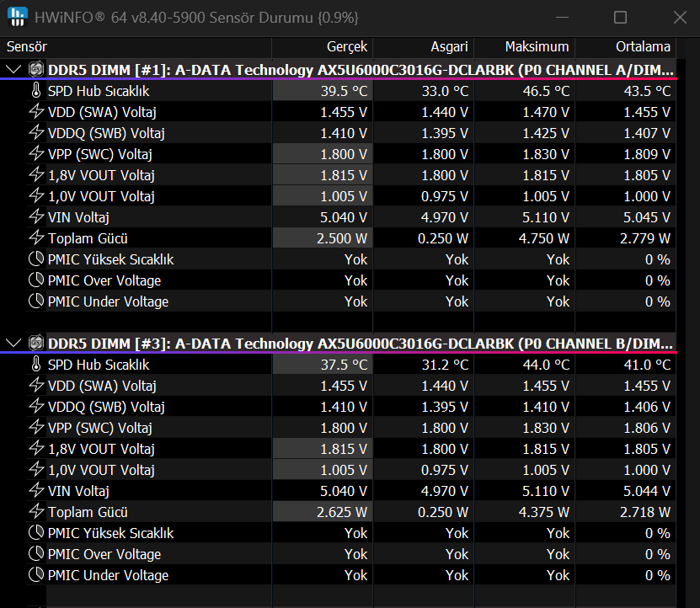This screenshot has width=700, height=608.
Task: Click lightning icon of DIMM #3 VPP (SWC) Voltaj
Action: coord(36,427)
